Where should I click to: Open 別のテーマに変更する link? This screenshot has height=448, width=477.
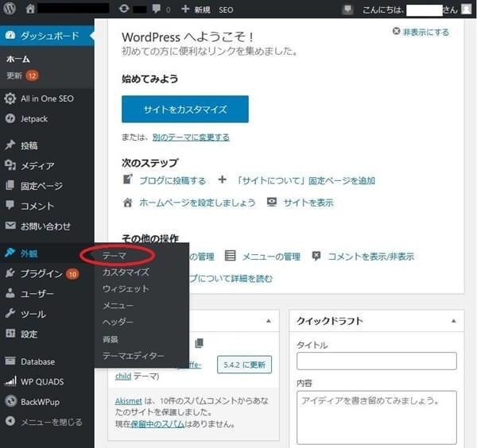point(191,137)
